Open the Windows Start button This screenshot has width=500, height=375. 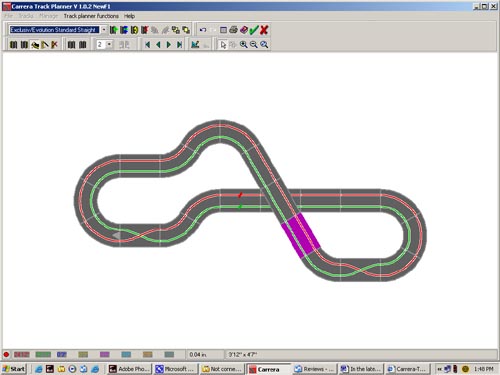[14, 369]
